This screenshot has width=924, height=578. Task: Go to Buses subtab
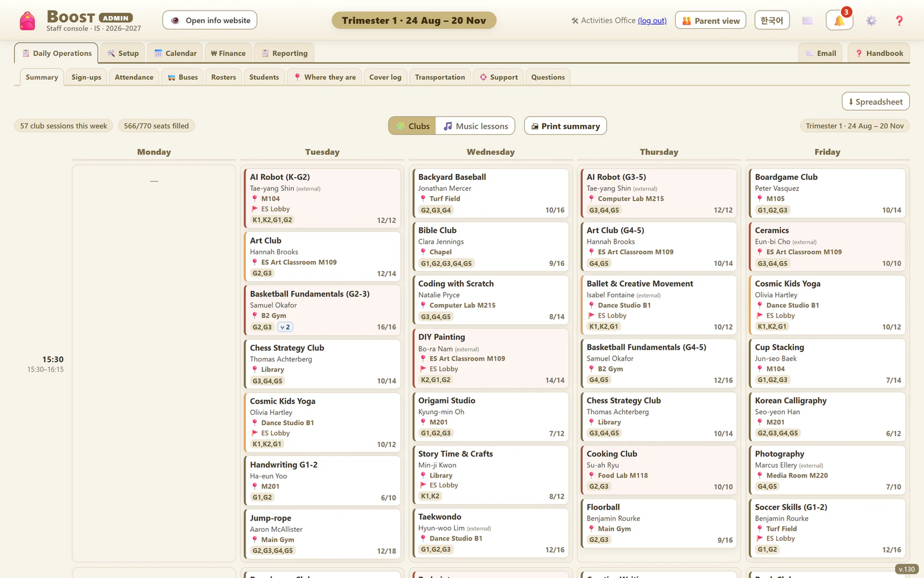pyautogui.click(x=182, y=77)
